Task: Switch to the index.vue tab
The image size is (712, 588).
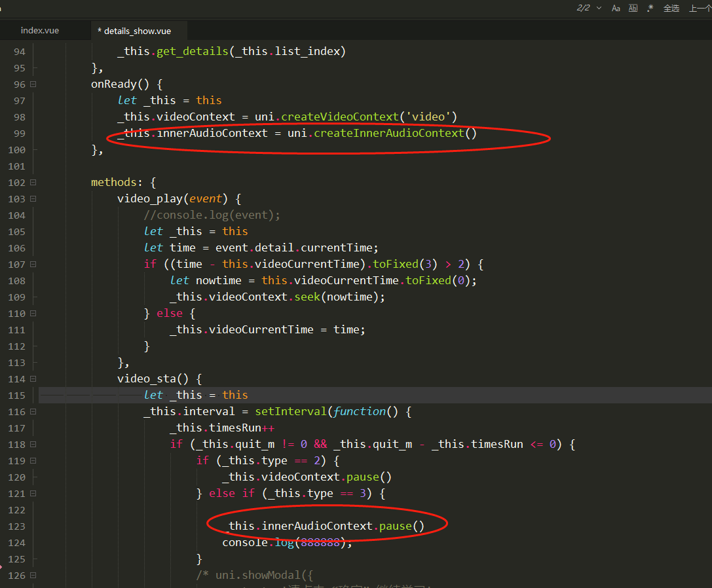Action: tap(40, 31)
